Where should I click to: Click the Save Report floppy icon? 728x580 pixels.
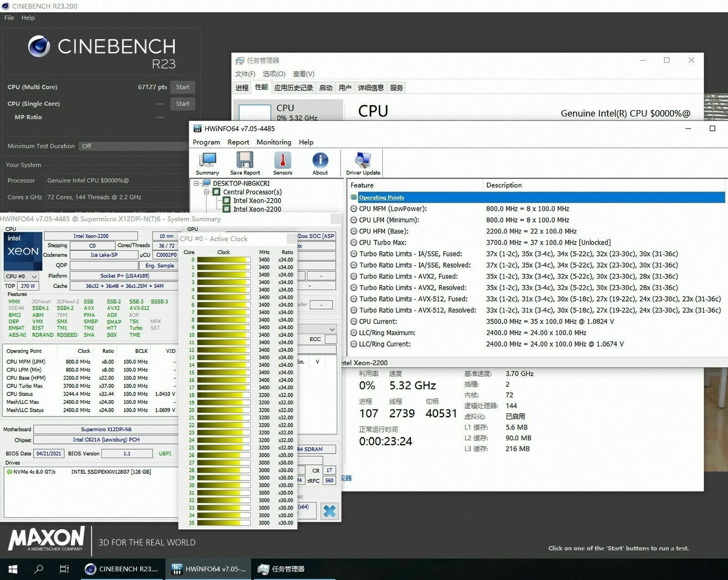pyautogui.click(x=245, y=163)
